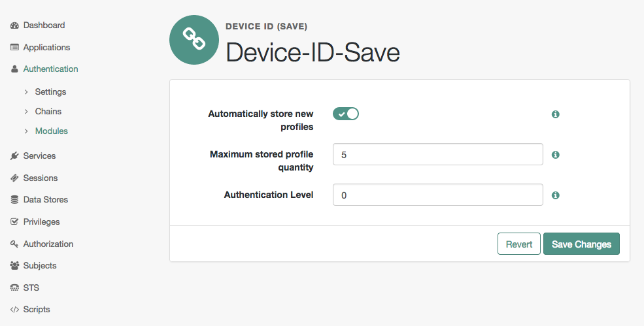This screenshot has width=644, height=326.
Task: Click the Applications window icon
Action: pyautogui.click(x=14, y=47)
